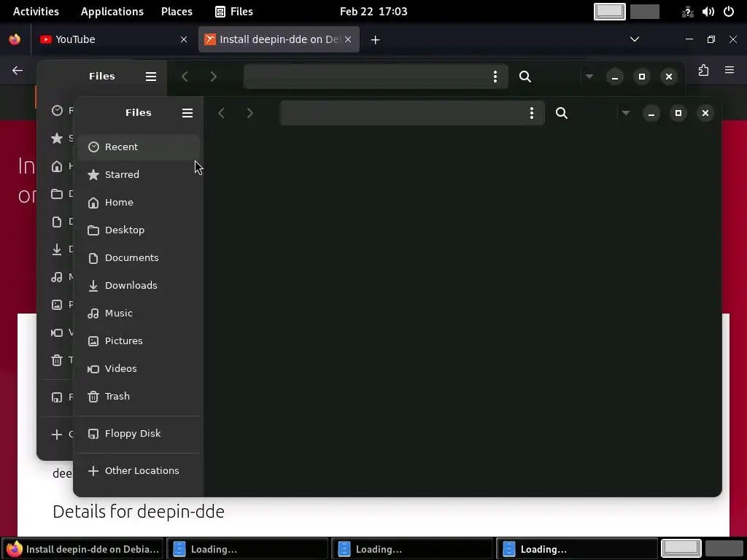The width and height of the screenshot is (747, 560).
Task: Open Places menu in top bar
Action: [177, 12]
